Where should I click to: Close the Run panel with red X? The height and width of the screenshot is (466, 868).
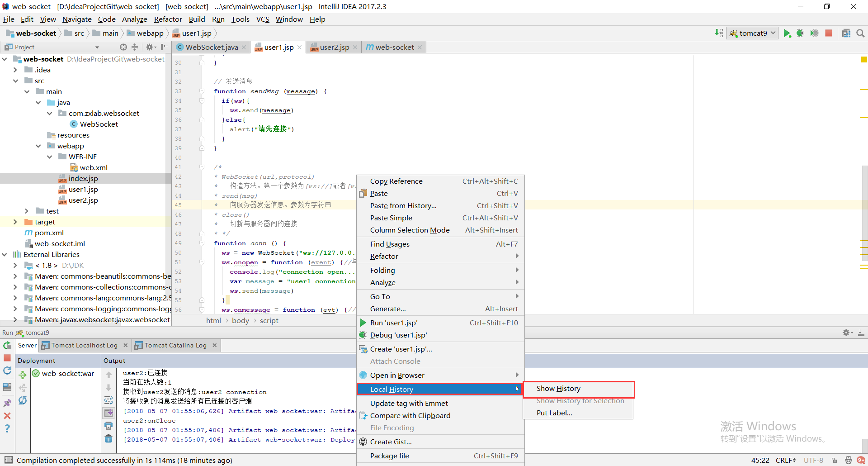[7, 416]
